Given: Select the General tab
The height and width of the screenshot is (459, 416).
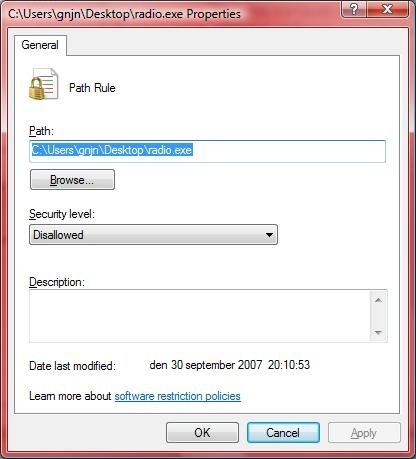Looking at the screenshot, I should [x=40, y=45].
